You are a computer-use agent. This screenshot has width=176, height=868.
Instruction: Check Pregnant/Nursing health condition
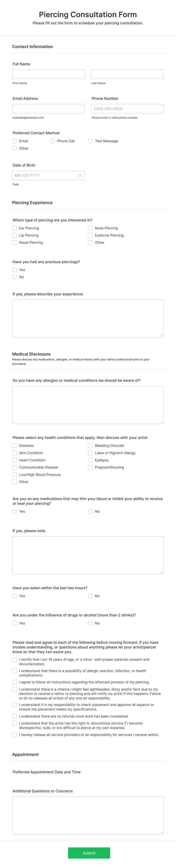90,467
